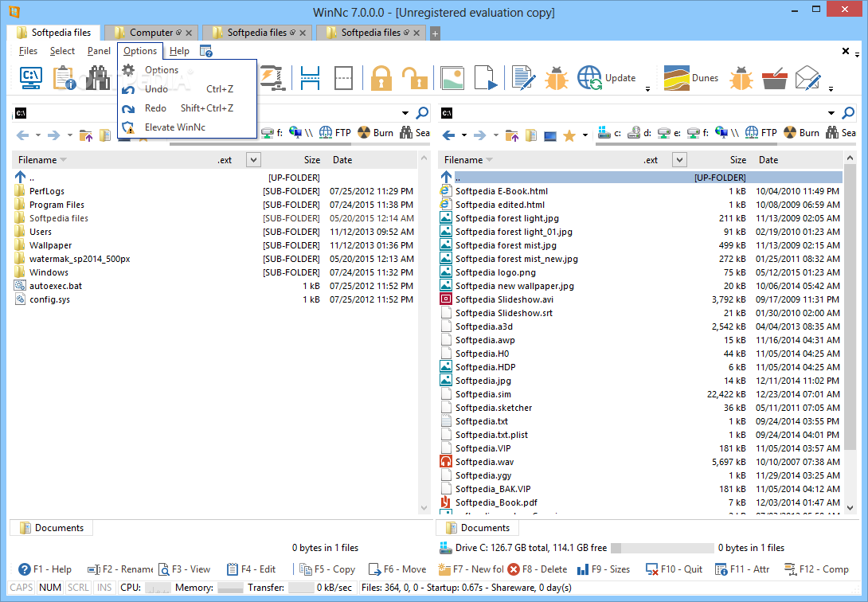Expand the right panel path dropdown
868x602 pixels.
click(831, 113)
